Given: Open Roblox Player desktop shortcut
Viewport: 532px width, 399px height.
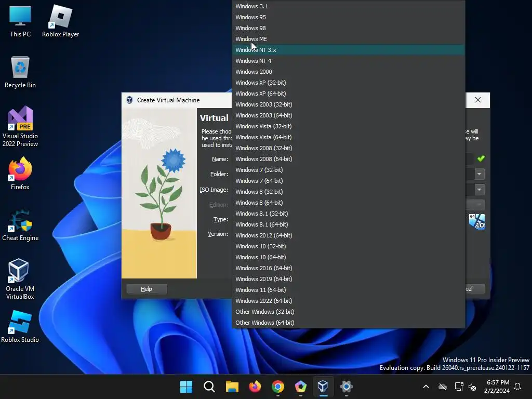Looking at the screenshot, I should click(x=60, y=21).
